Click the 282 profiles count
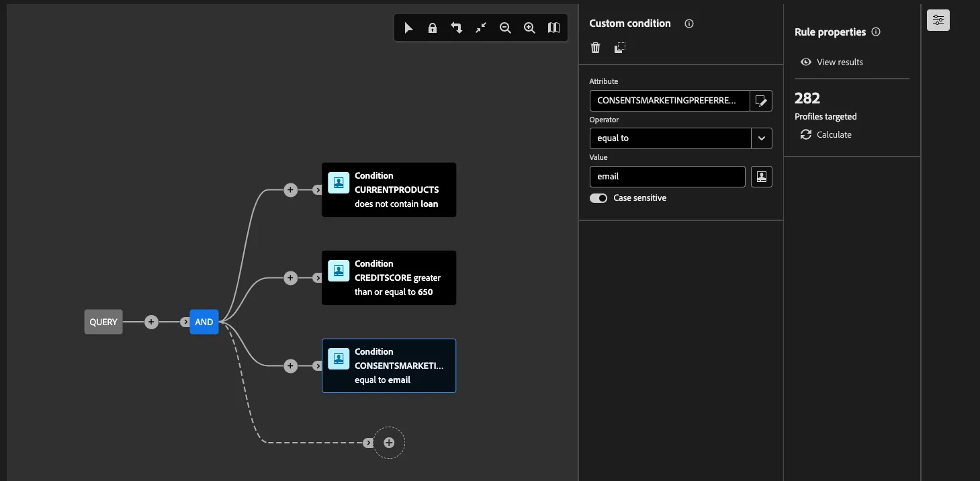This screenshot has width=980, height=481. (x=807, y=99)
